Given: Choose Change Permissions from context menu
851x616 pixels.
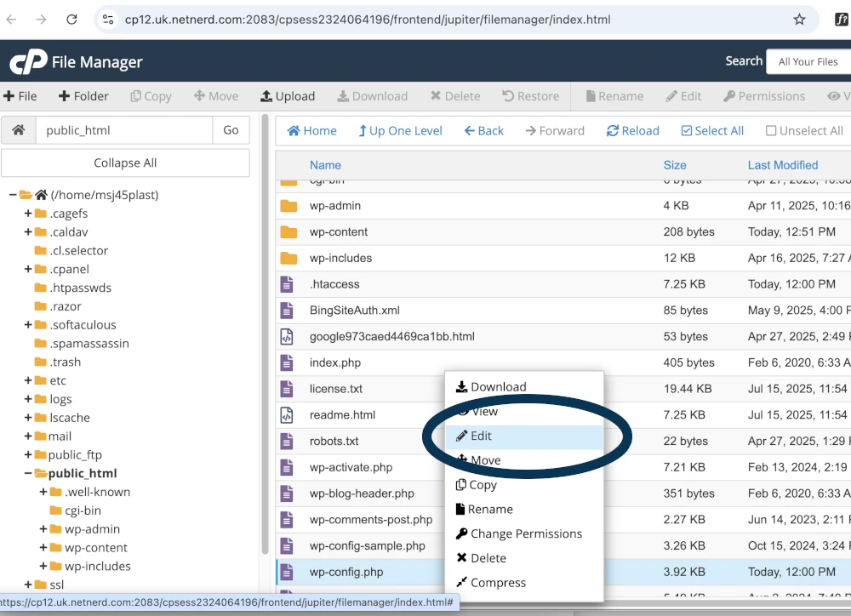Looking at the screenshot, I should [523, 533].
